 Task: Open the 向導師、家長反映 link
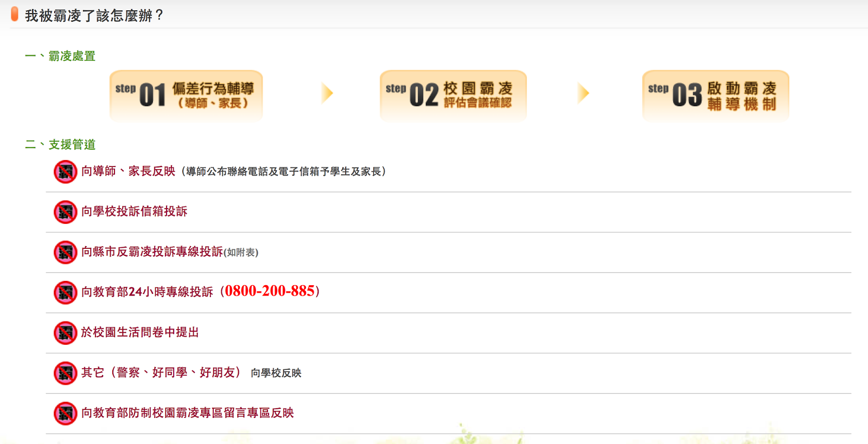tap(129, 171)
